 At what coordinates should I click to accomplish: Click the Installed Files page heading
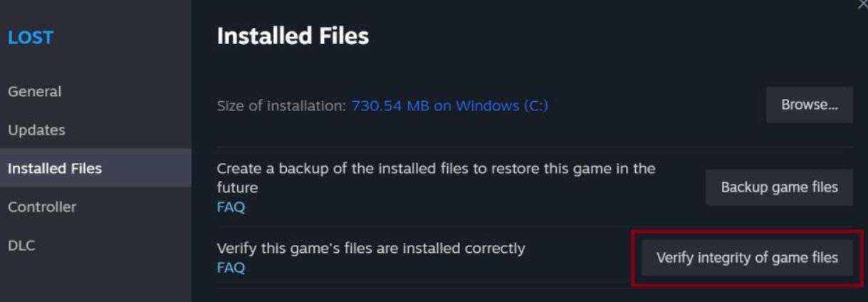(x=293, y=36)
